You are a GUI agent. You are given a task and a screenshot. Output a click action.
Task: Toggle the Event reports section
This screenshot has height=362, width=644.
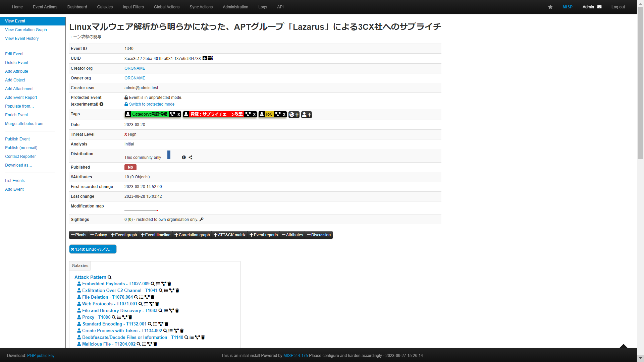pyautogui.click(x=264, y=235)
